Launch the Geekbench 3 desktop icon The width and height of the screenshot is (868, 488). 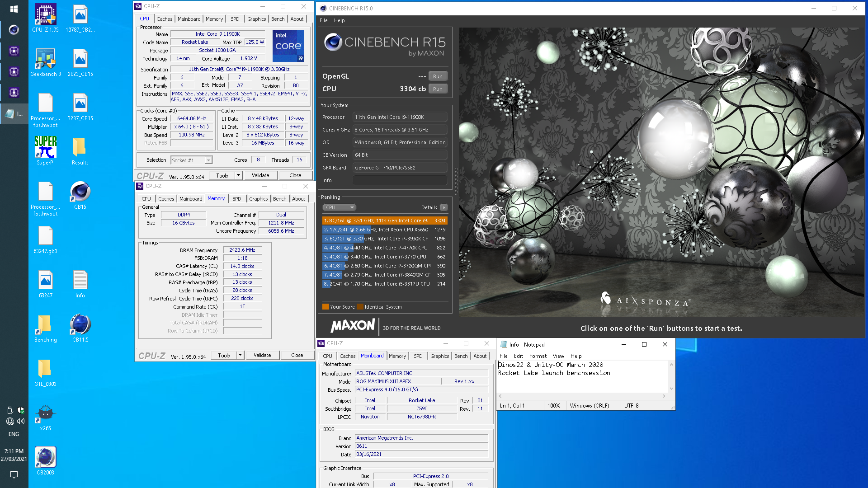point(45,62)
